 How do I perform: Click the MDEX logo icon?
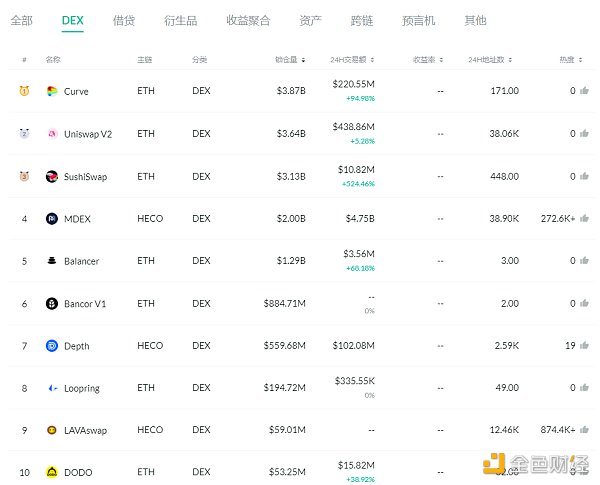[51, 218]
